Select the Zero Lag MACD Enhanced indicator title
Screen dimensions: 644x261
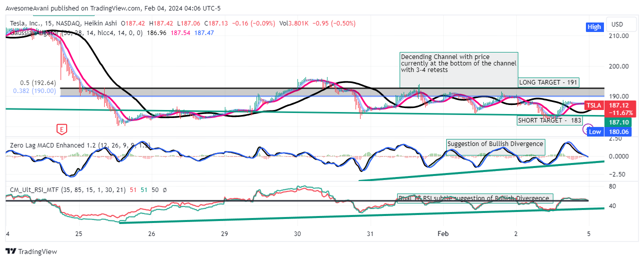(x=80, y=145)
